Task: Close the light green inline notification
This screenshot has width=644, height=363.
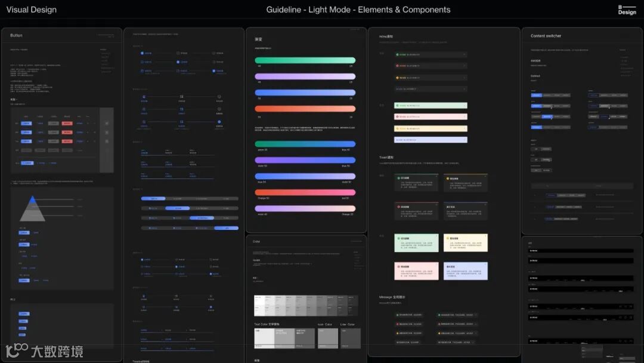Action: click(x=465, y=106)
